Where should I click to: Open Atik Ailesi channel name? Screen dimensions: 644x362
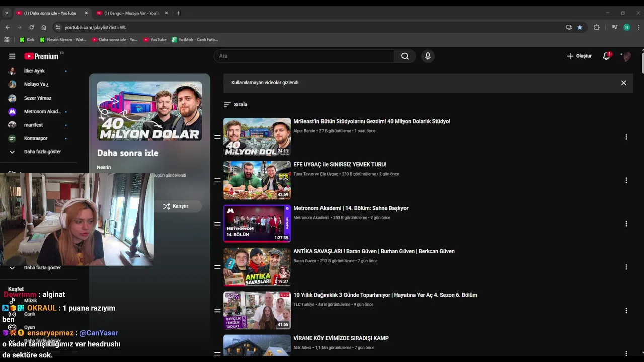pos(302,348)
